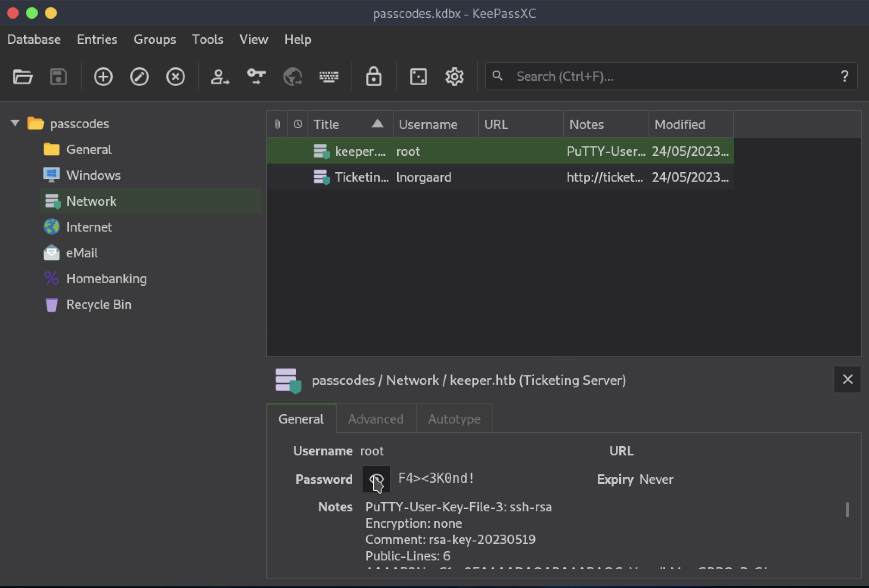Click the Ticketing entry server icon
Viewport: 869px width, 588px height.
[321, 177]
